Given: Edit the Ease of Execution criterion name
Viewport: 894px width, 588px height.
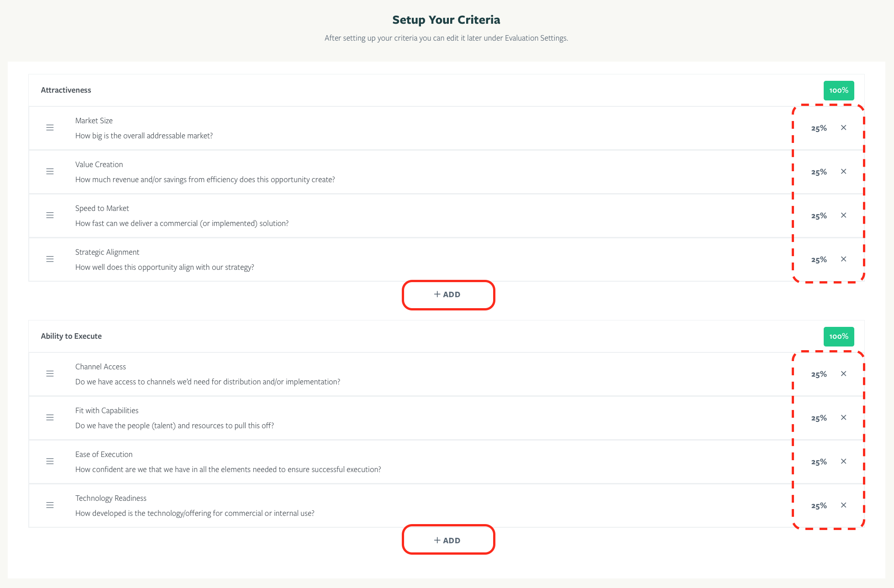Looking at the screenshot, I should coord(104,454).
